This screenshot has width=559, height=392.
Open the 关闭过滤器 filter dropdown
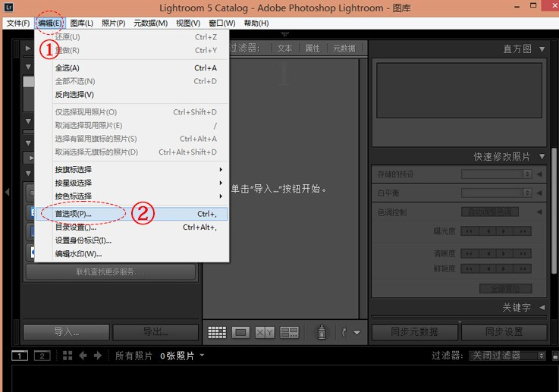(507, 356)
